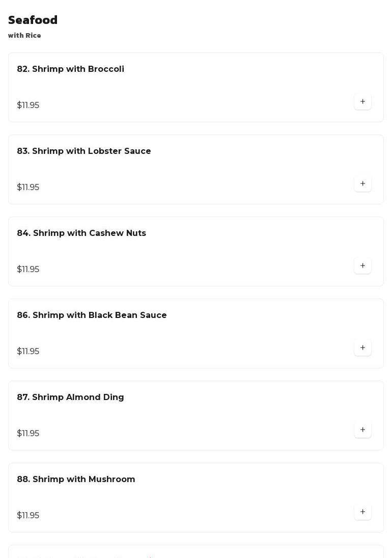The height and width of the screenshot is (558, 392).
Task: Click the Shrimp with Black Bean Sauce price
Action: coord(28,352)
